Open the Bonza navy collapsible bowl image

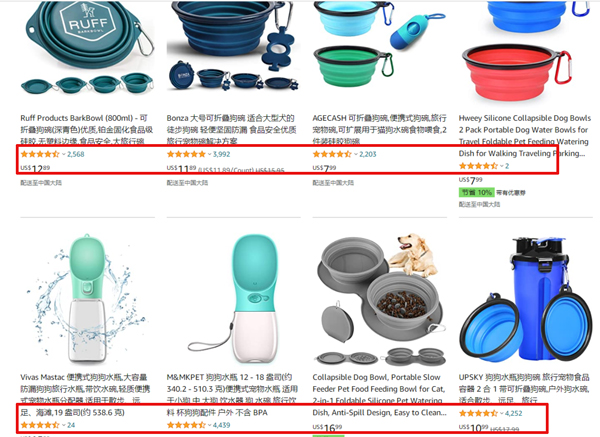(233, 47)
